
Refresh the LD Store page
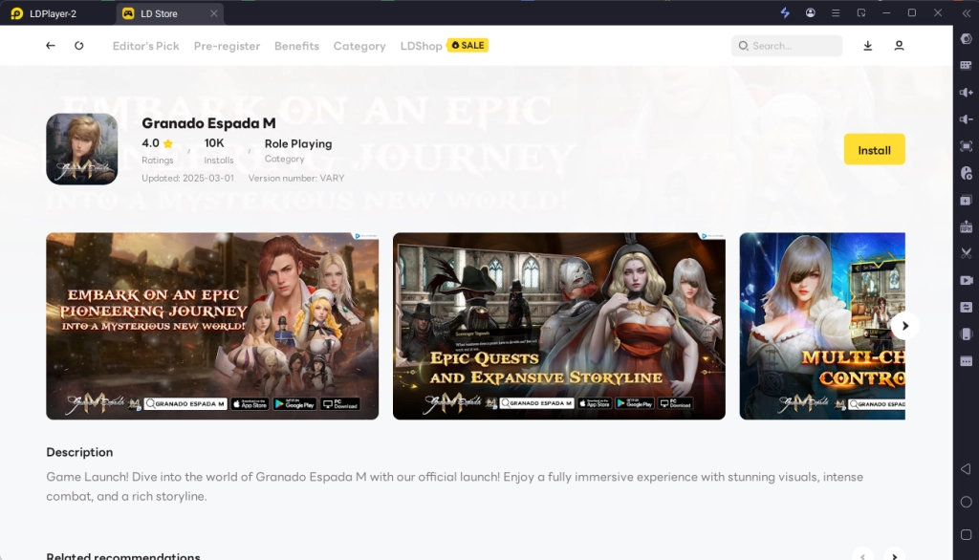78,46
